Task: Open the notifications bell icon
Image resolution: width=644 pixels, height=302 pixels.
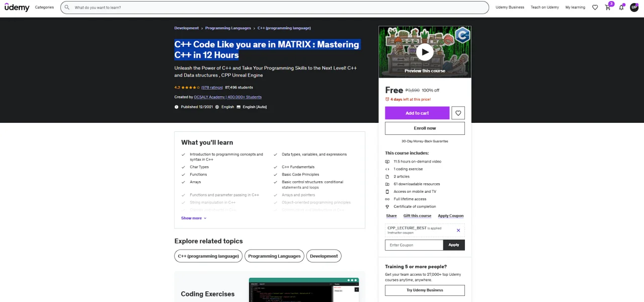Action: [x=621, y=8]
